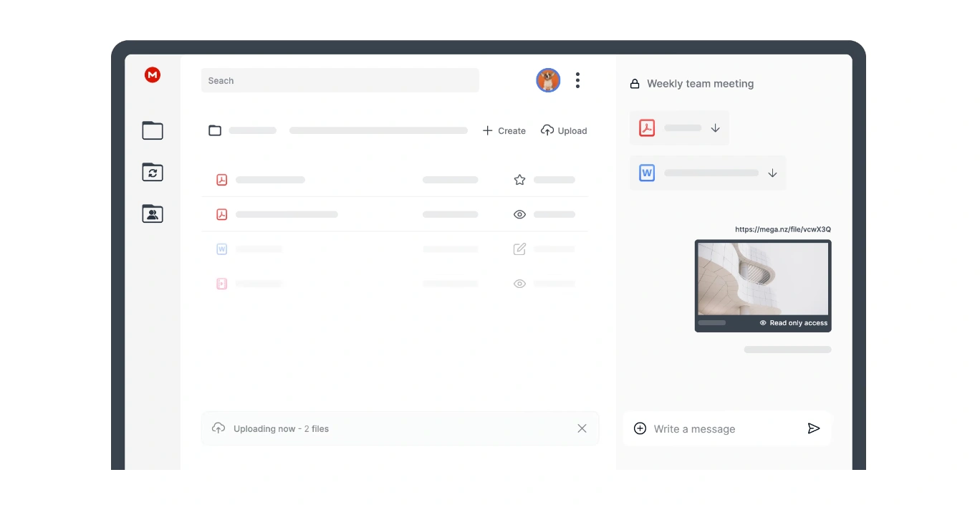The width and height of the screenshot is (980, 505).
Task: Toggle the eye icon on second PDF row
Action: (x=519, y=214)
